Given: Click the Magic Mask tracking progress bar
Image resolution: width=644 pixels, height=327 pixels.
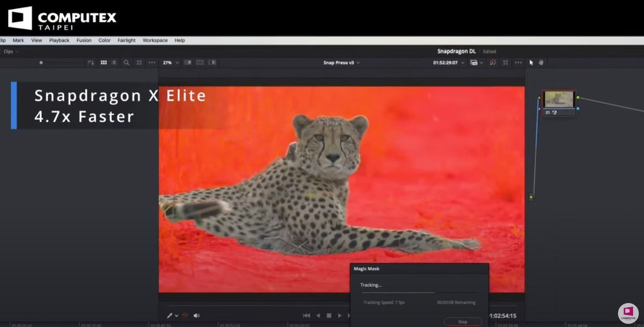Looking at the screenshot, I should pos(419,293).
